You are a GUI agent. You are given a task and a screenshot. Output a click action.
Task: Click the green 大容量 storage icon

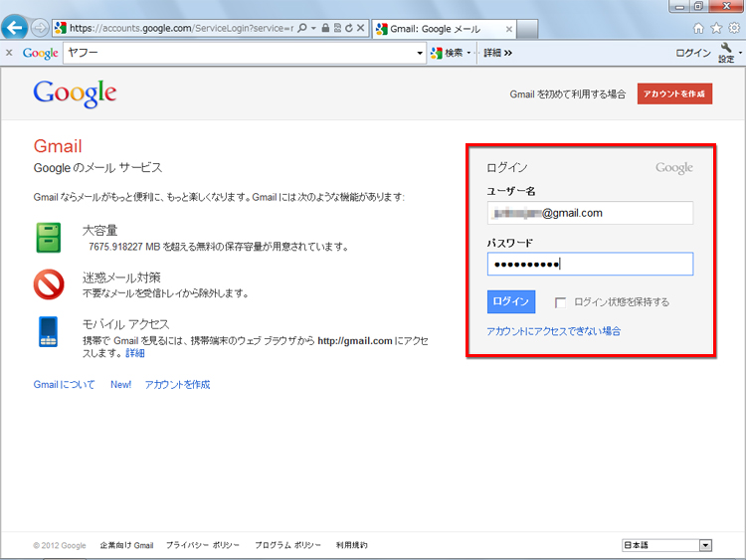pyautogui.click(x=49, y=238)
